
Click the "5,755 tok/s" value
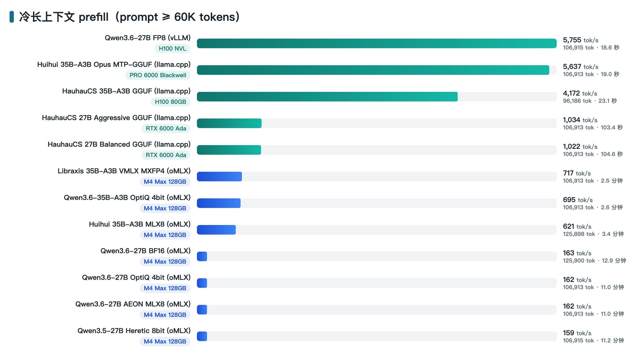click(x=581, y=40)
